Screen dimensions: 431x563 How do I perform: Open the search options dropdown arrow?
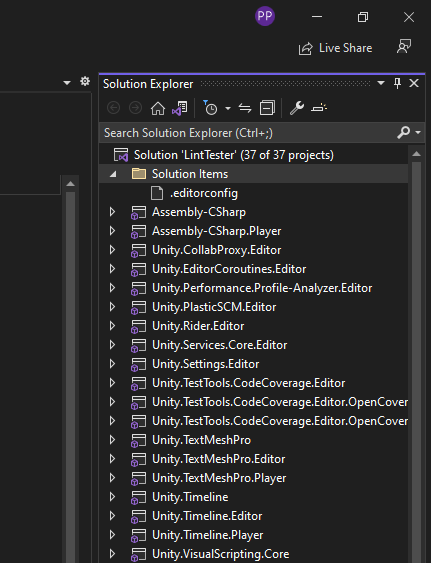pos(418,132)
